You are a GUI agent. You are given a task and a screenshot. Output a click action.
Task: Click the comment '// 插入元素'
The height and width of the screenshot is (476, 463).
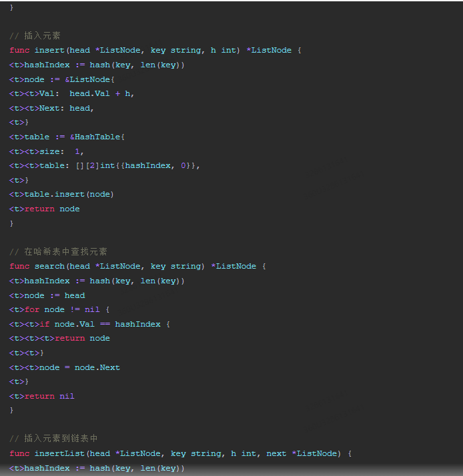click(x=35, y=36)
